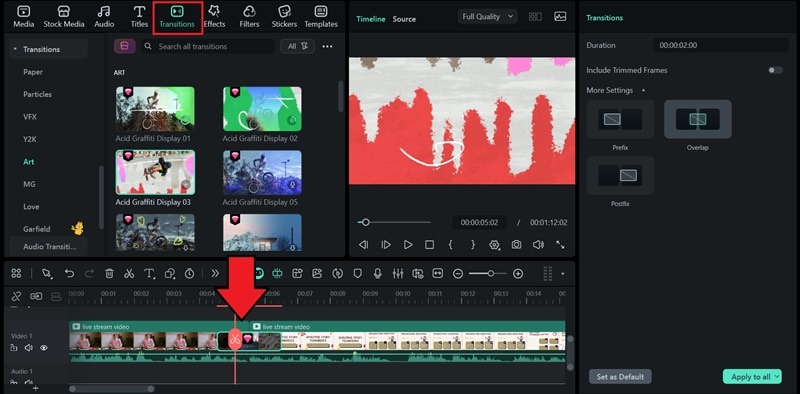Viewport: 800px width, 394px height.
Task: Set the mark in point brace
Action: (x=451, y=245)
